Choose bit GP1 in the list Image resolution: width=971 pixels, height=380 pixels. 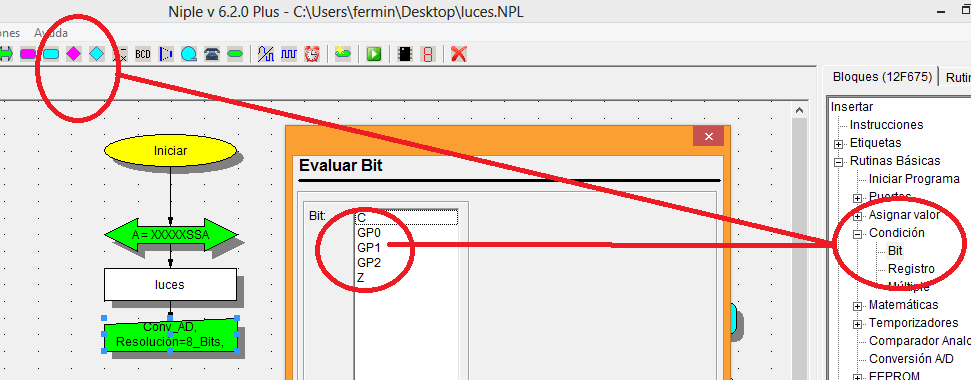407,248
